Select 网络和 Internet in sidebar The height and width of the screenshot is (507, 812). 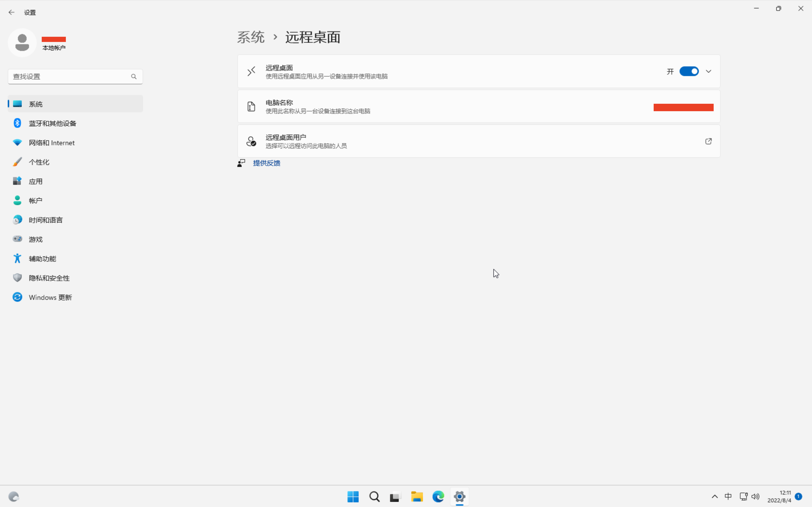click(51, 143)
